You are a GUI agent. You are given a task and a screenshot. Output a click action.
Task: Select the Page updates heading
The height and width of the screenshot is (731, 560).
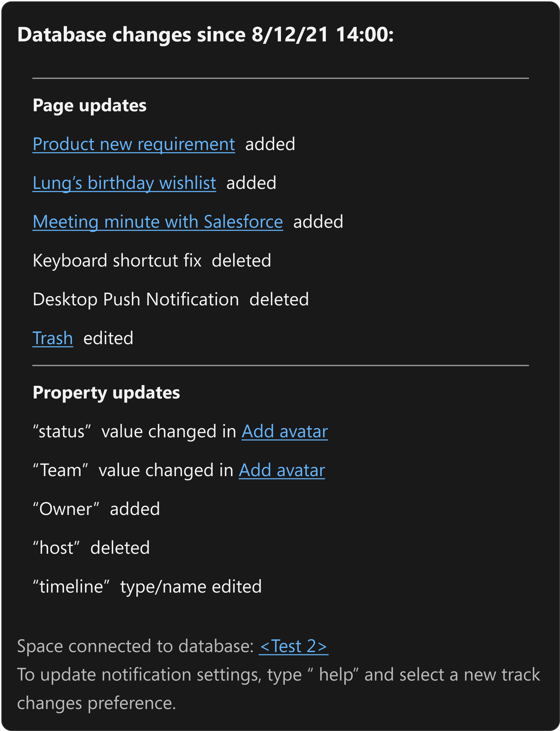90,106
